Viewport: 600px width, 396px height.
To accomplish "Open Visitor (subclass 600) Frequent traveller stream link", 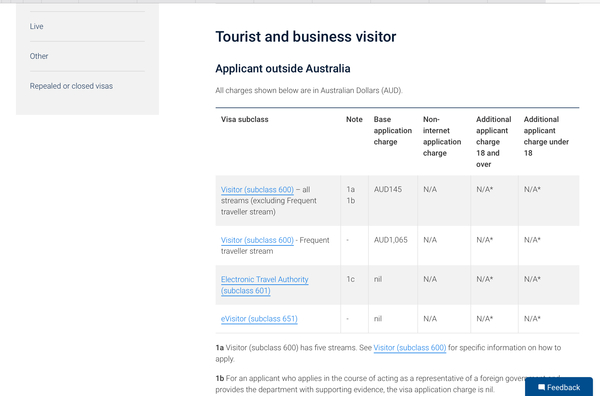I will [x=257, y=240].
